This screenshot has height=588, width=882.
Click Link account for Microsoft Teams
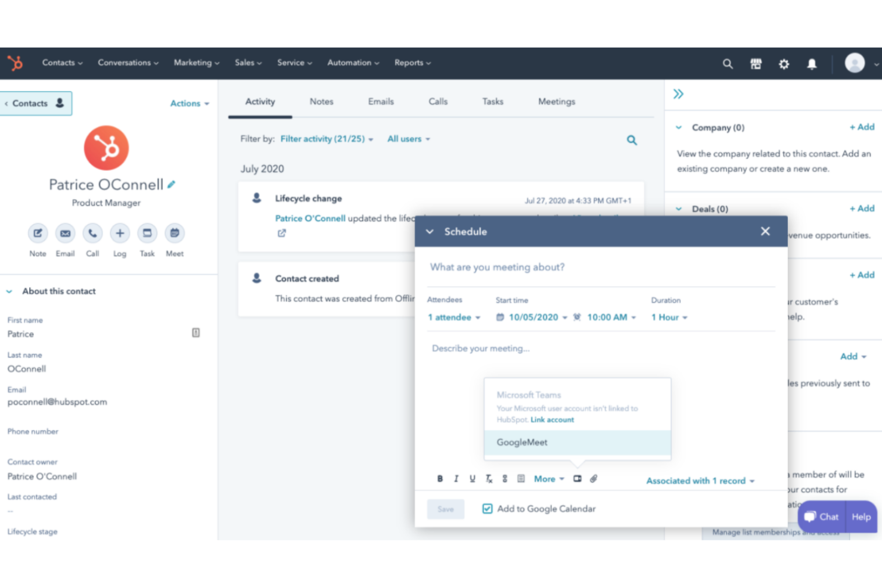[552, 420]
